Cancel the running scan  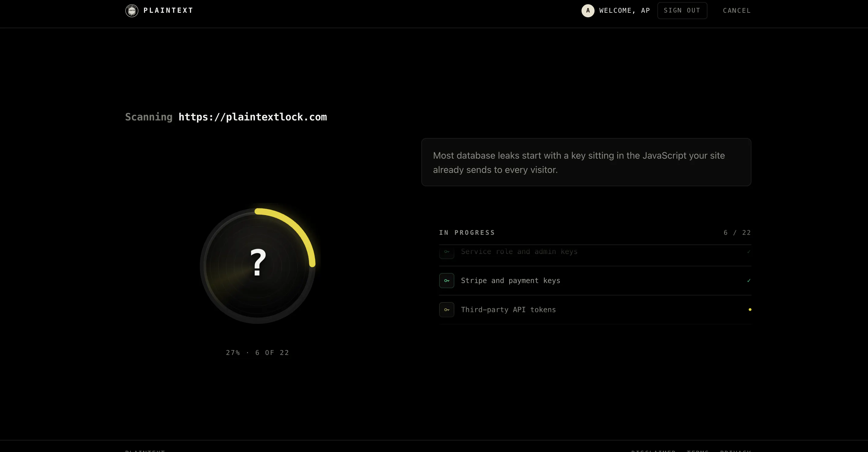click(737, 10)
